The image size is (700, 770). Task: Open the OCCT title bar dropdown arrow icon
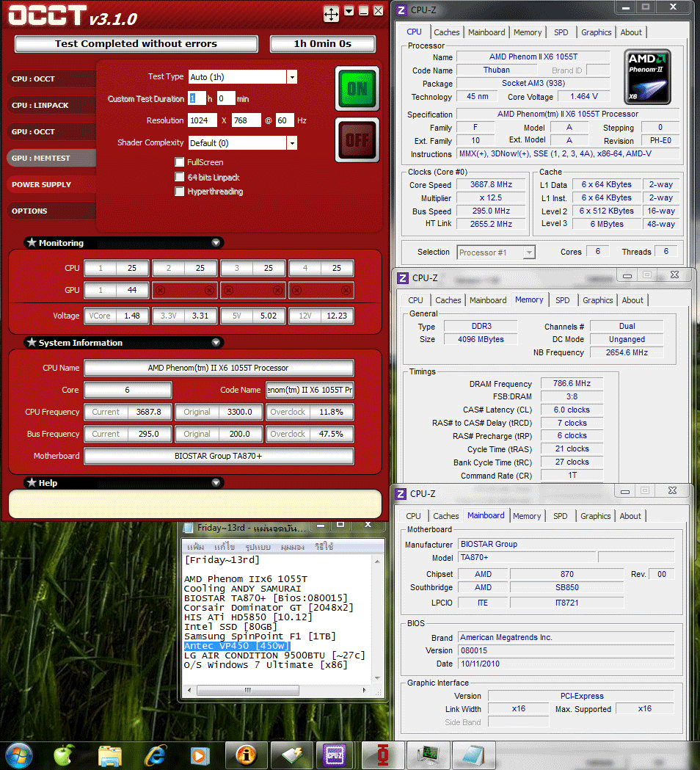point(349,11)
